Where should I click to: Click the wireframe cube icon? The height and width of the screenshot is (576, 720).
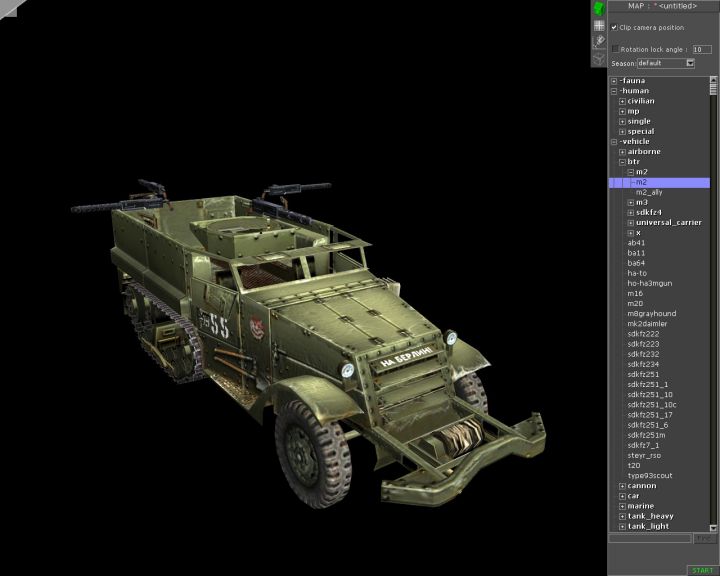click(599, 57)
